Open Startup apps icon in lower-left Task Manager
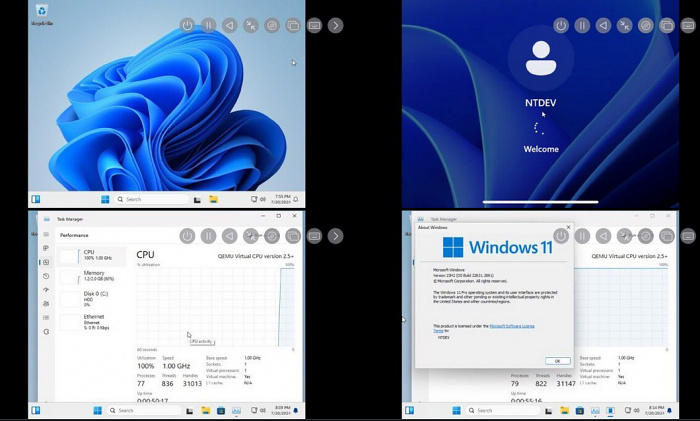Screen dimensions: 700x421 (x=46, y=290)
